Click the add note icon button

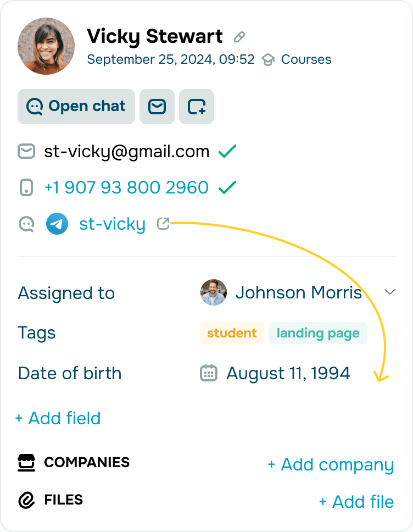pos(197,107)
